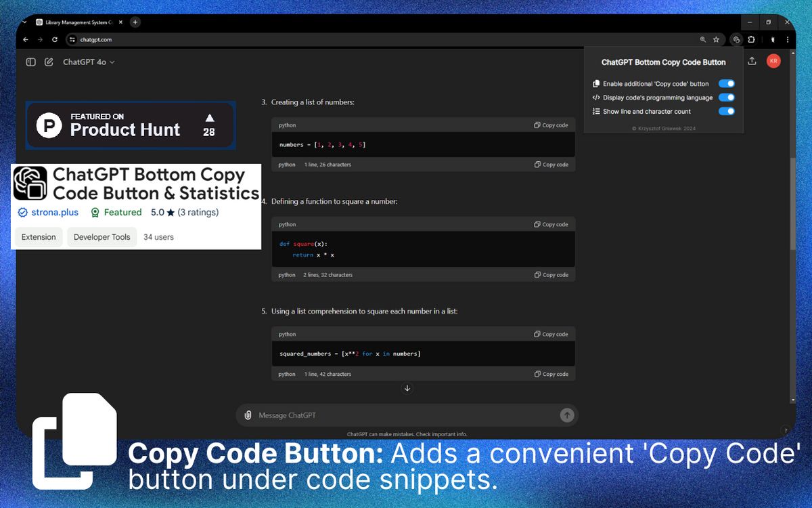Click the scroll-to-bottom arrow above the message bar

click(x=407, y=388)
